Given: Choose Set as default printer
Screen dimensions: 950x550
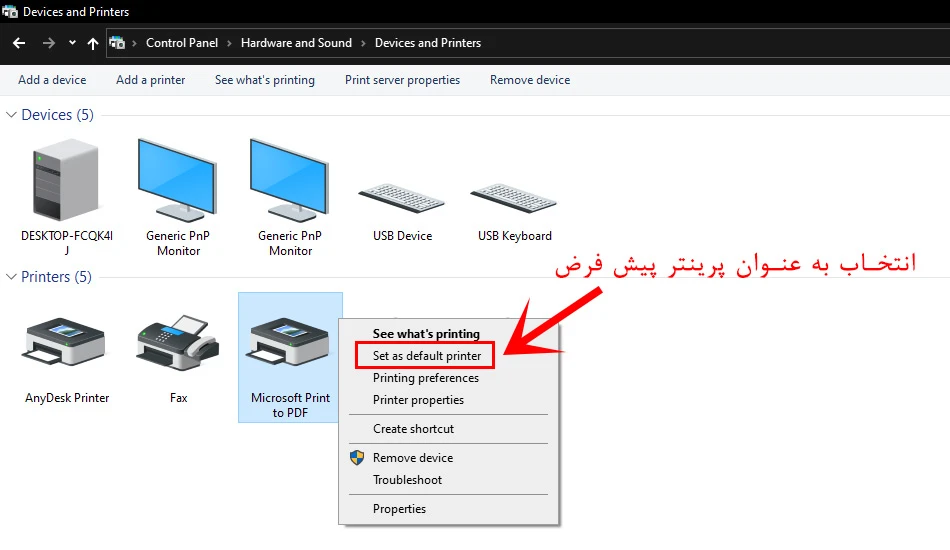Looking at the screenshot, I should pos(427,356).
